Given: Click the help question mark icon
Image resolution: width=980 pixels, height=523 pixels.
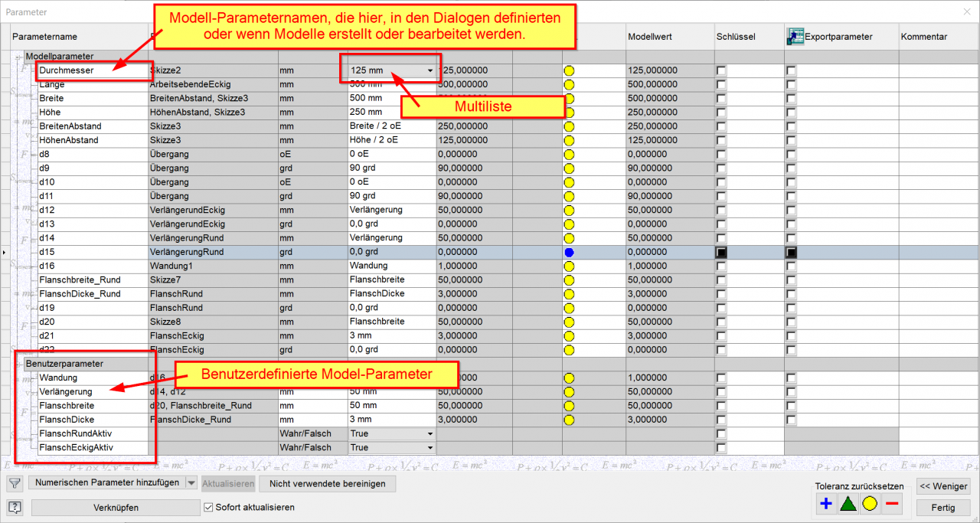Looking at the screenshot, I should pos(15,507).
